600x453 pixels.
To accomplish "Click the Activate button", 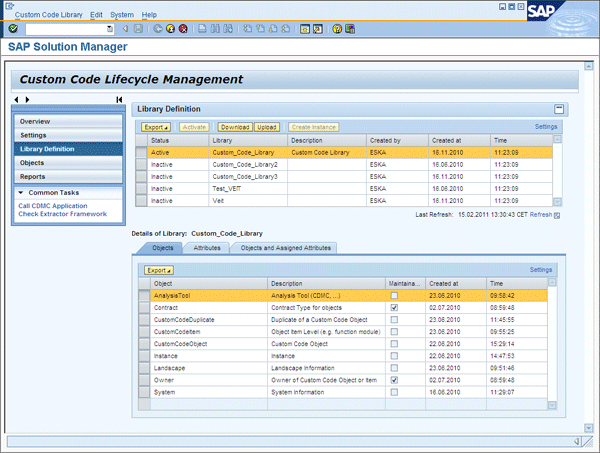I will pyautogui.click(x=194, y=127).
